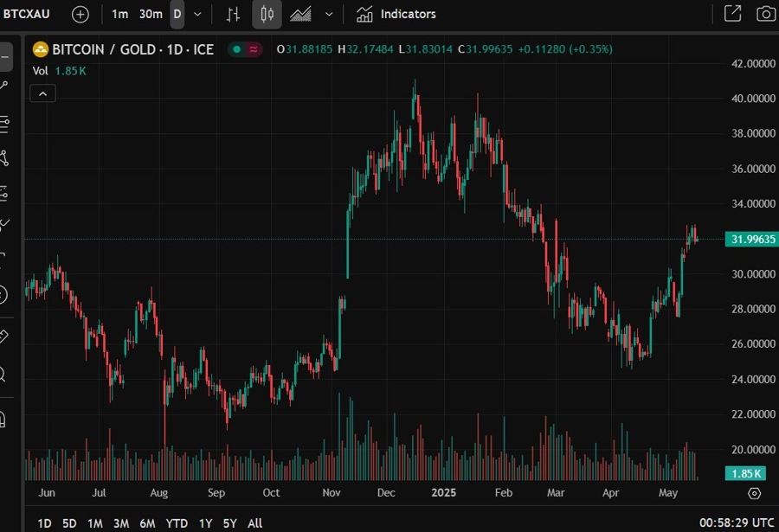Click the 36.00000 price axis label

[753, 169]
